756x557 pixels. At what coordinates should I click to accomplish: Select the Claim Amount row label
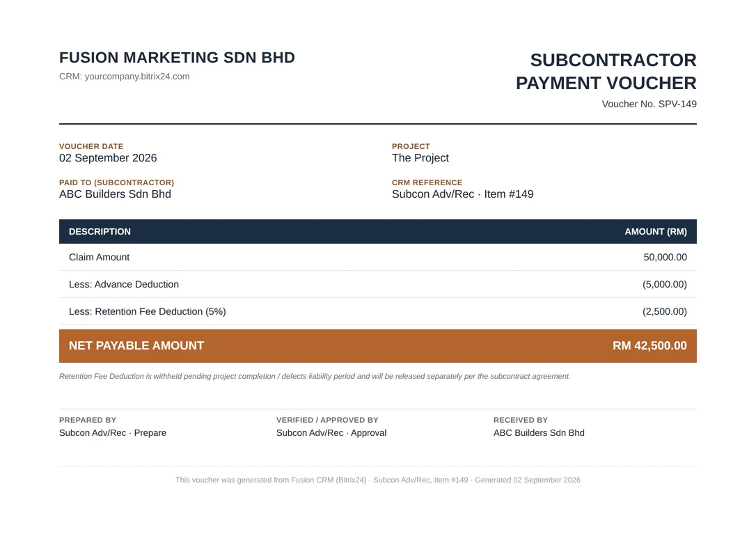point(100,257)
